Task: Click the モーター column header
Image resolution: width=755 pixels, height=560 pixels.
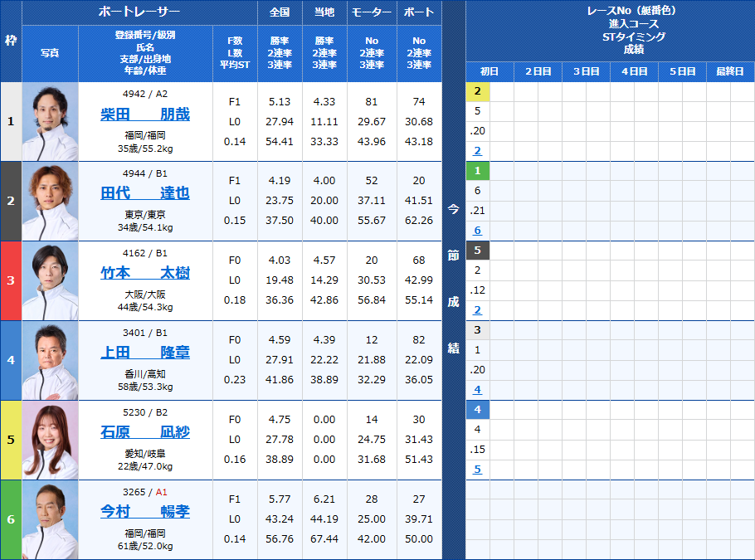Action: pyautogui.click(x=371, y=12)
